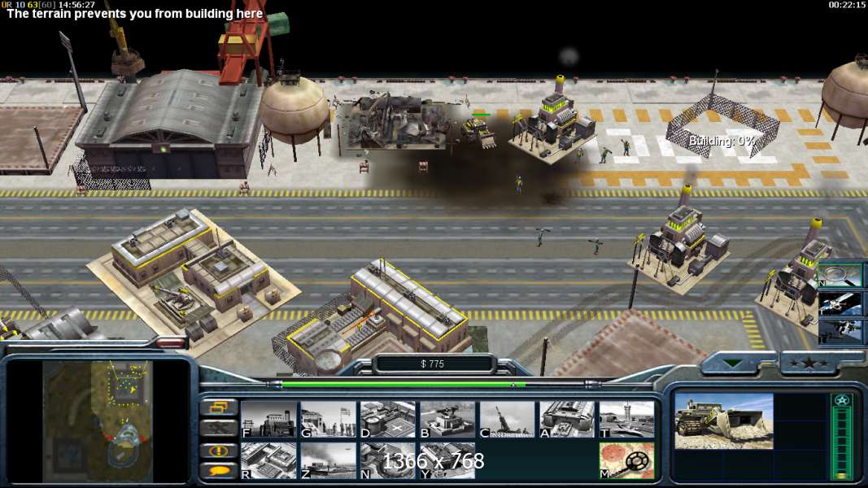Click the round beige storage tank
Image resolution: width=868 pixels, height=488 pixels.
(x=294, y=111)
